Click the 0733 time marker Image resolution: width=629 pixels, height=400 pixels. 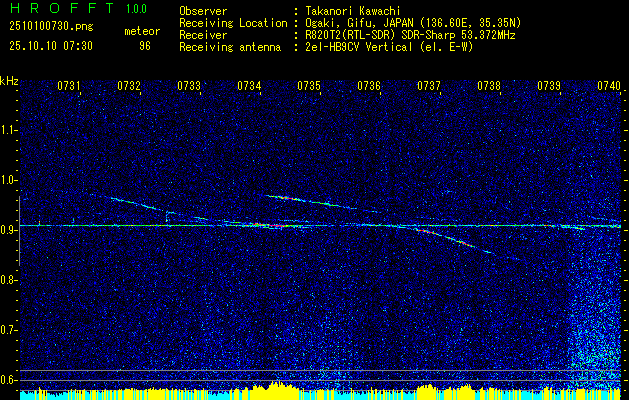click(189, 85)
